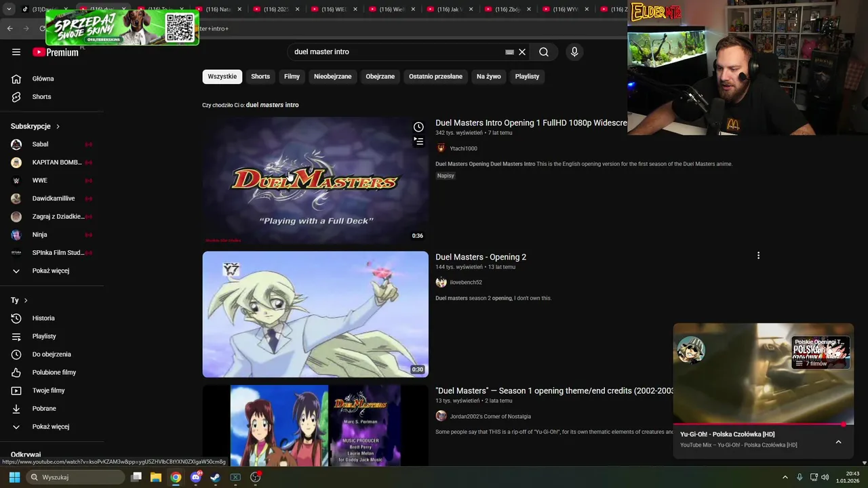Open taskbar volume speaker icon

825,477
